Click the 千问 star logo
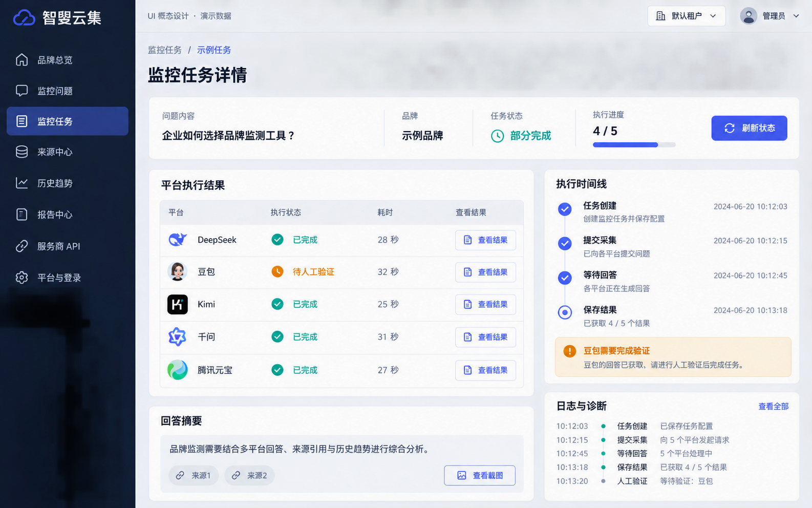 pyautogui.click(x=178, y=337)
